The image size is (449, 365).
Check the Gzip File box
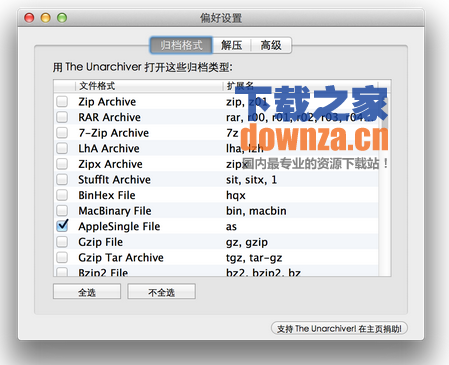click(62, 242)
